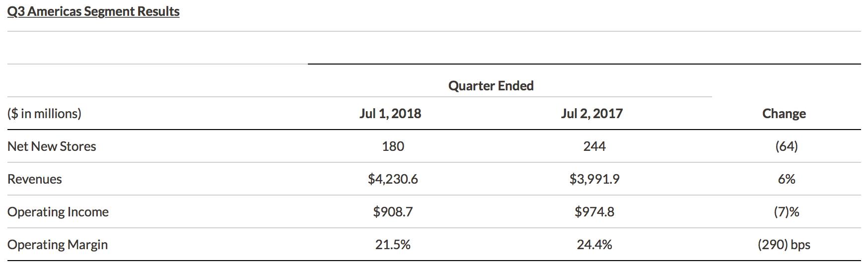This screenshot has width=868, height=272.
Task: Select the 180 net new stores value
Action: [393, 146]
